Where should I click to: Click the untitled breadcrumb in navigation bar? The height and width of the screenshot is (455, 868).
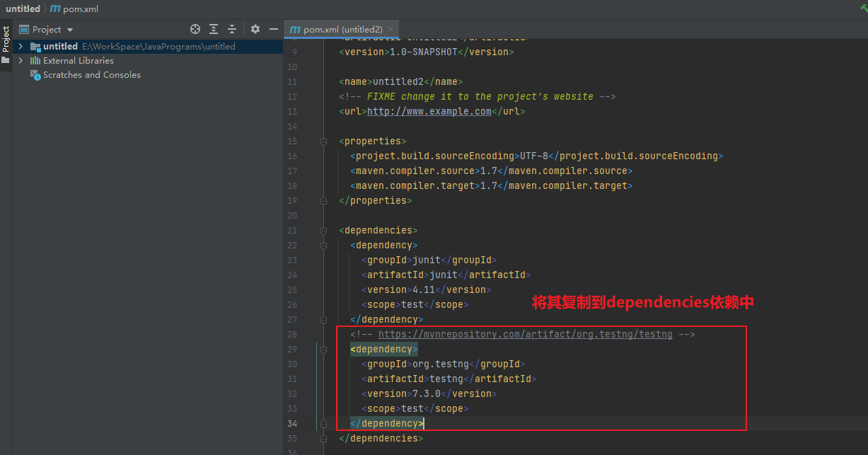click(23, 8)
